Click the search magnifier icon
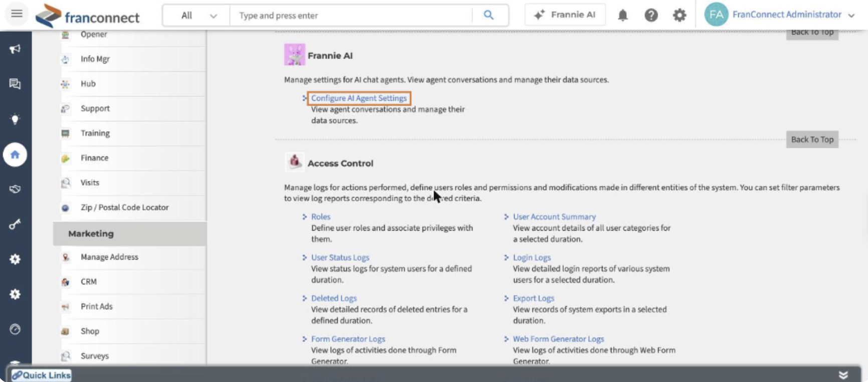The width and height of the screenshot is (868, 382). point(489,15)
